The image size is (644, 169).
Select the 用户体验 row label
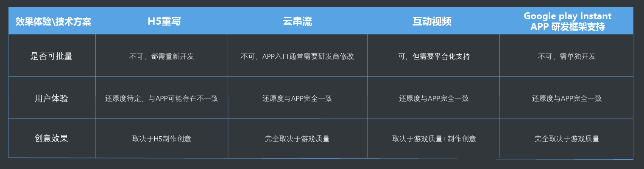click(x=51, y=99)
